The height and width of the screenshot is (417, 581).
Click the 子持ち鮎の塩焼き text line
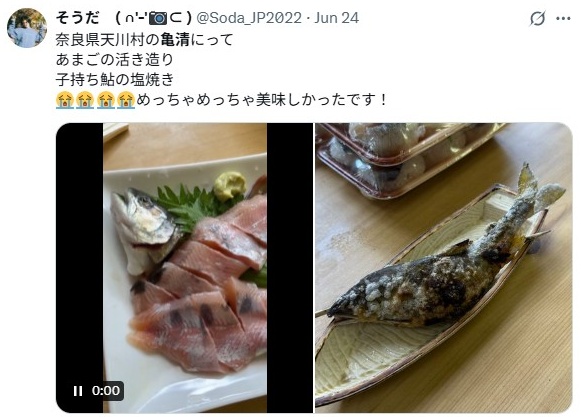[x=115, y=80]
